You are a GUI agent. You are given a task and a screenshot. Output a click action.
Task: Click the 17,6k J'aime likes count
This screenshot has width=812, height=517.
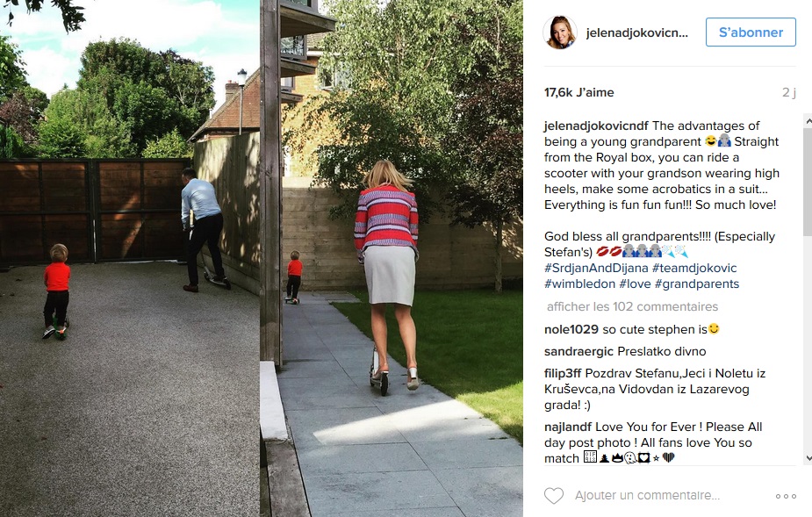[x=579, y=93]
